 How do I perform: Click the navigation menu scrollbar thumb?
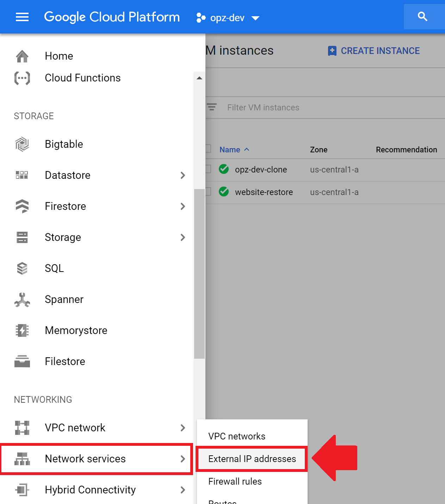point(199,274)
